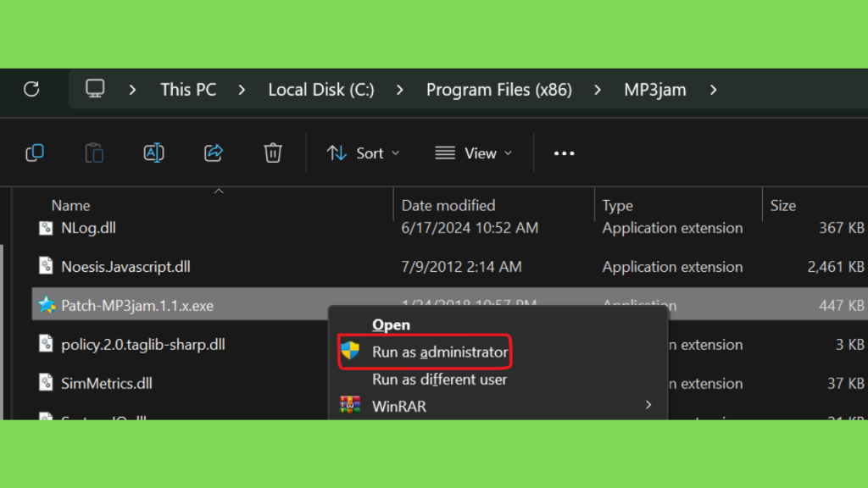Open the See more options menu

(x=564, y=153)
